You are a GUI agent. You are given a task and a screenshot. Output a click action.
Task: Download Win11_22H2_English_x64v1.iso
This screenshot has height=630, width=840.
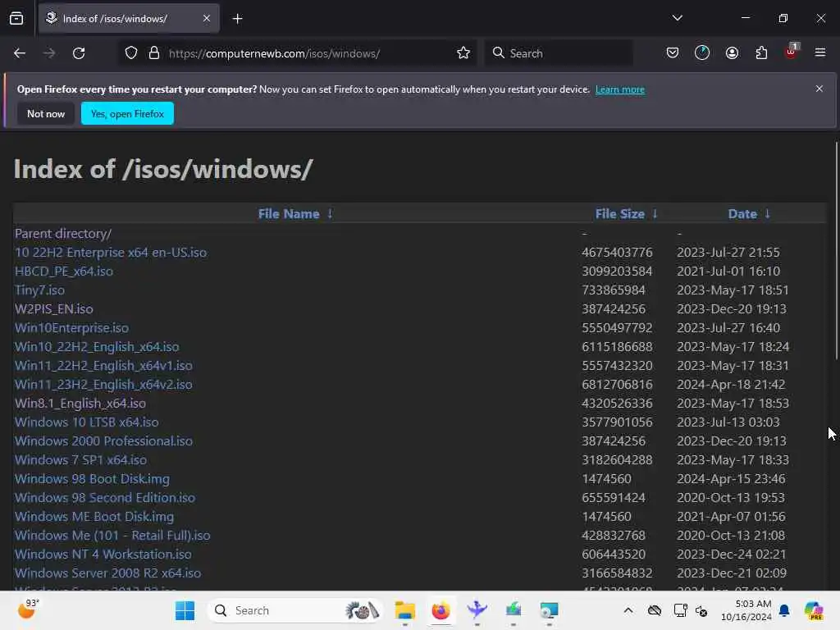103,365
